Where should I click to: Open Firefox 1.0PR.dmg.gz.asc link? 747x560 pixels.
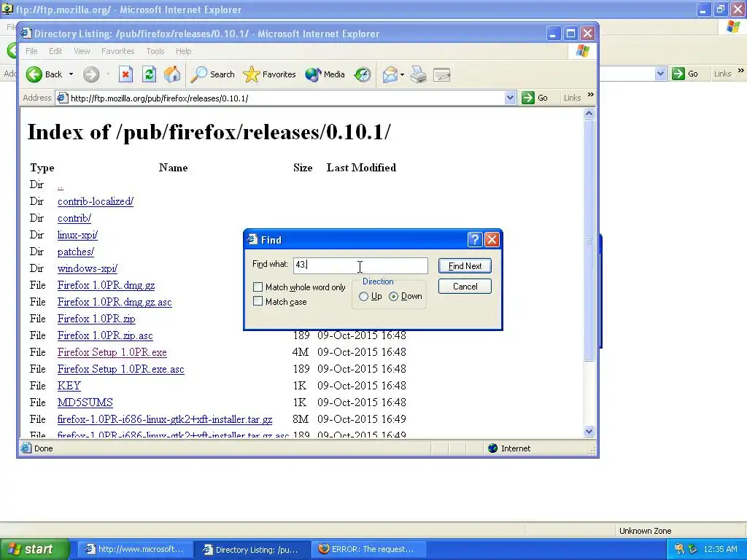(x=115, y=302)
